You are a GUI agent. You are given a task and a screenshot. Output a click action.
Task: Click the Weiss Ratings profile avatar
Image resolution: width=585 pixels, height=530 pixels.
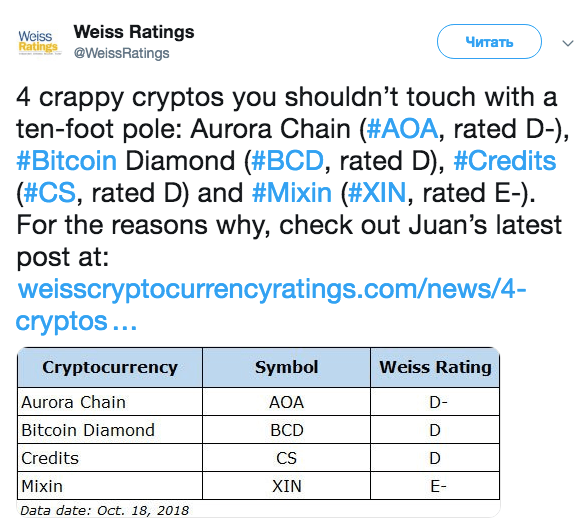point(40,42)
